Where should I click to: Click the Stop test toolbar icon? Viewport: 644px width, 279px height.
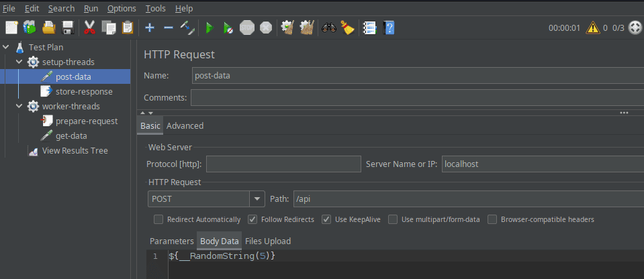(x=247, y=27)
